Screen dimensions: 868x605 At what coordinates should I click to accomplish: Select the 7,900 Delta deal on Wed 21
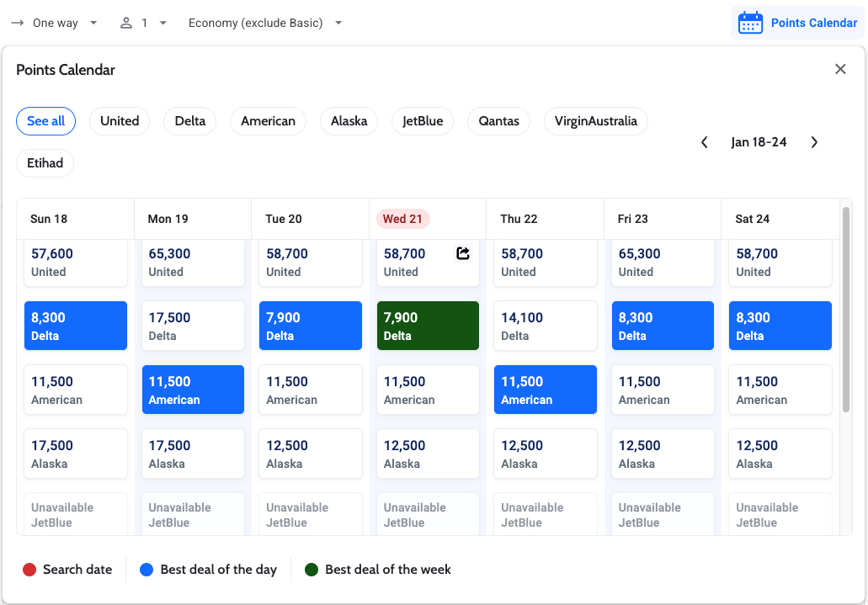(428, 326)
